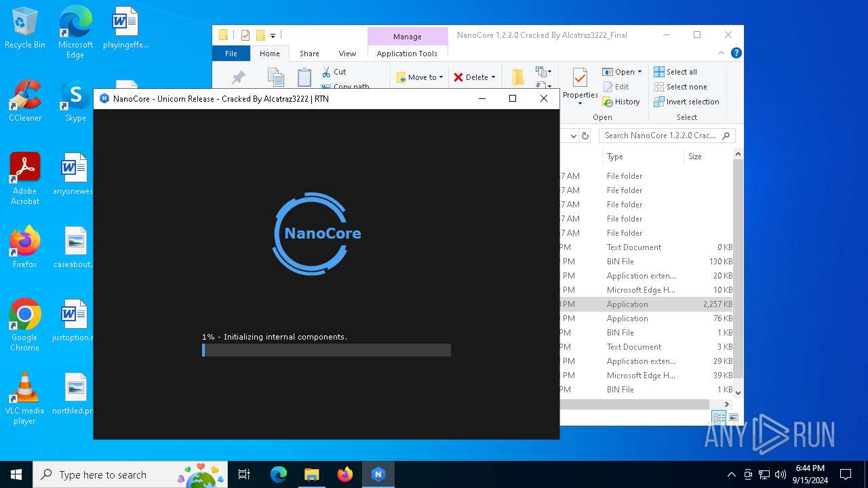Select the 130 KB BIN File row
868x488 pixels.
646,262
